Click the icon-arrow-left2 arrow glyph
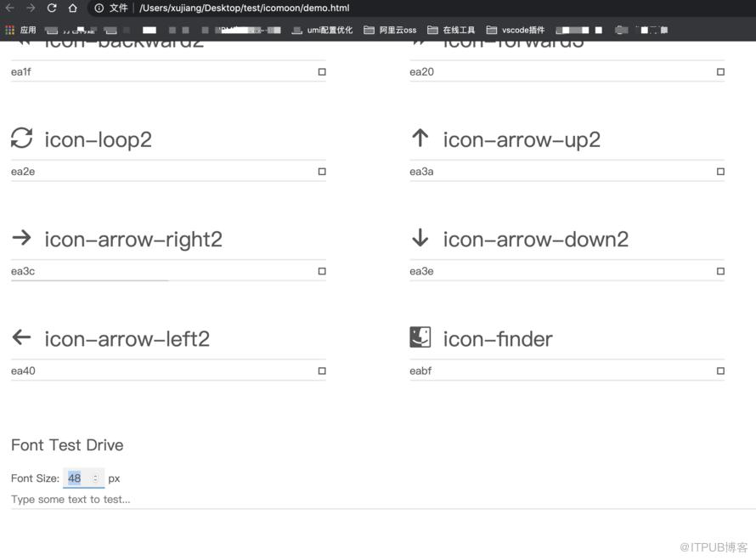The image size is (756, 560). pyautogui.click(x=22, y=337)
